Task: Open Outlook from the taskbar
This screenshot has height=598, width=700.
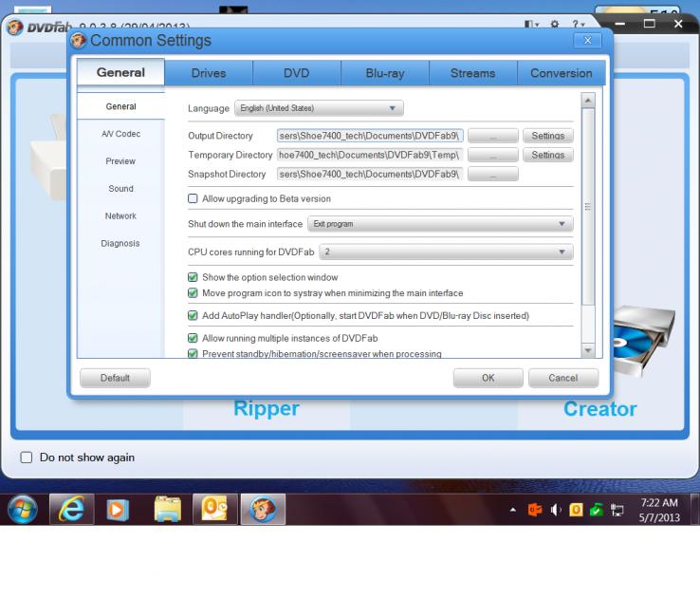Action: 214,509
